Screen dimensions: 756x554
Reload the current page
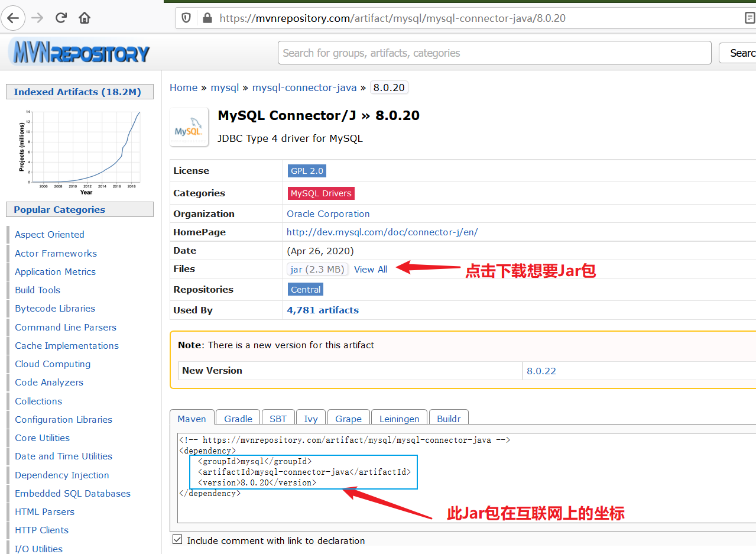click(x=60, y=18)
